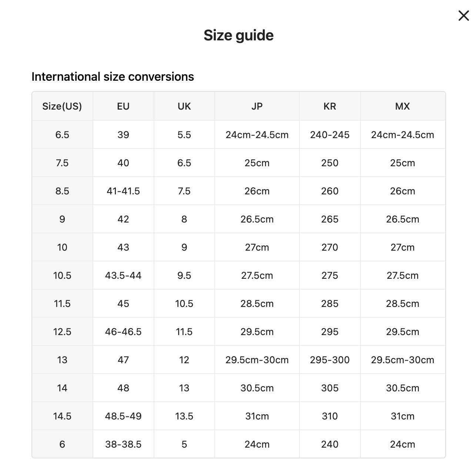The image size is (476, 468).
Task: Click the Size guide title
Action: [x=238, y=35]
